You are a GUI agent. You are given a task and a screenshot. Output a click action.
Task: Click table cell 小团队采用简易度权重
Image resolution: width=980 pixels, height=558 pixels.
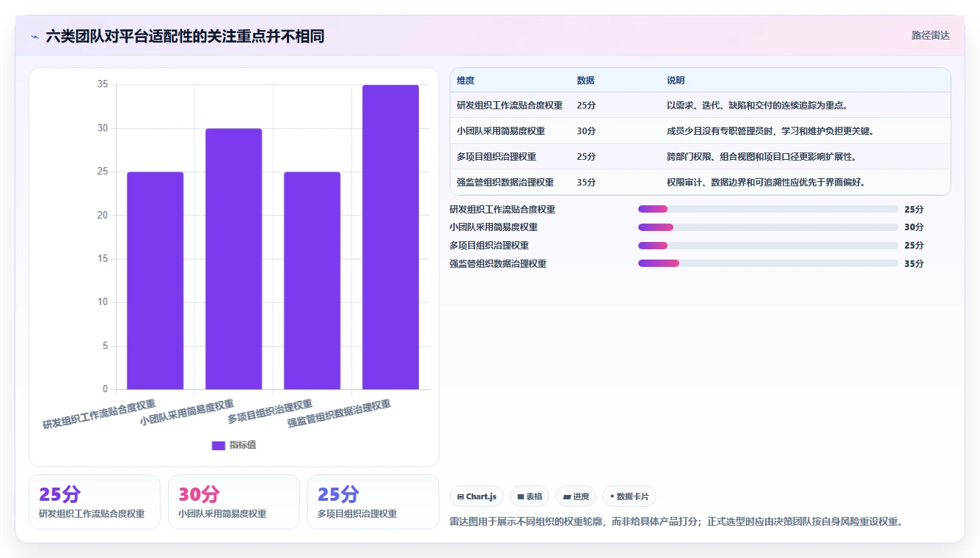point(501,131)
